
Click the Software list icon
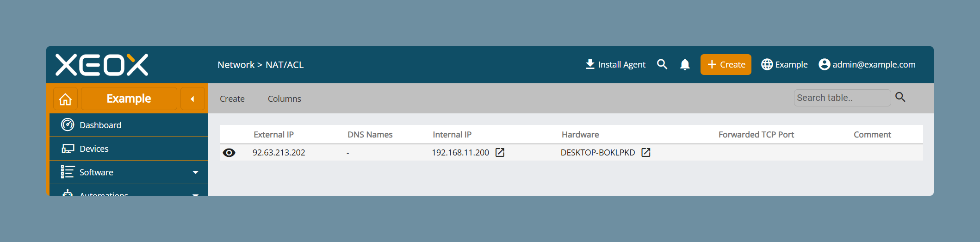tap(68, 172)
